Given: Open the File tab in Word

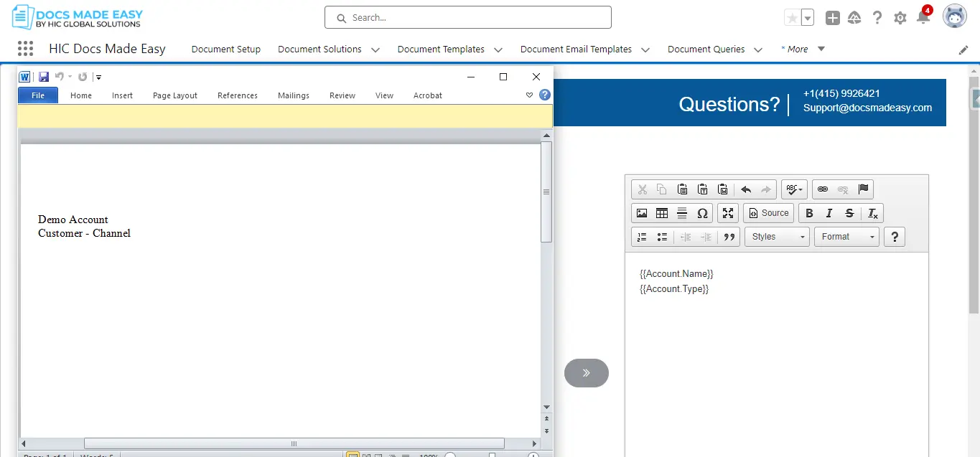Looking at the screenshot, I should click(x=38, y=95).
